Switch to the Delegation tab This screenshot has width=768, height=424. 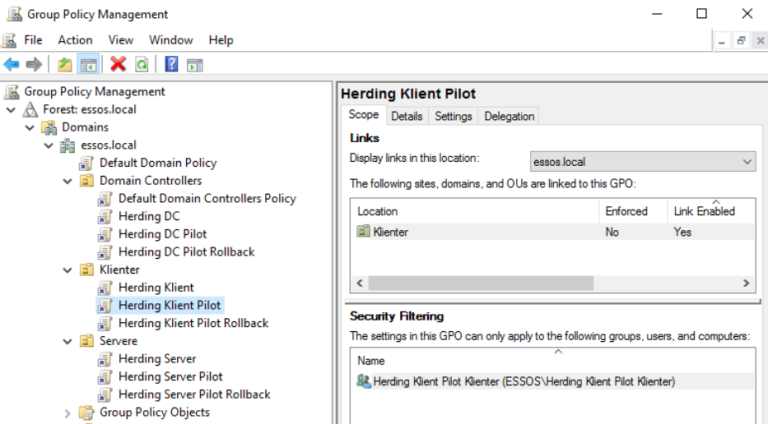(x=509, y=116)
